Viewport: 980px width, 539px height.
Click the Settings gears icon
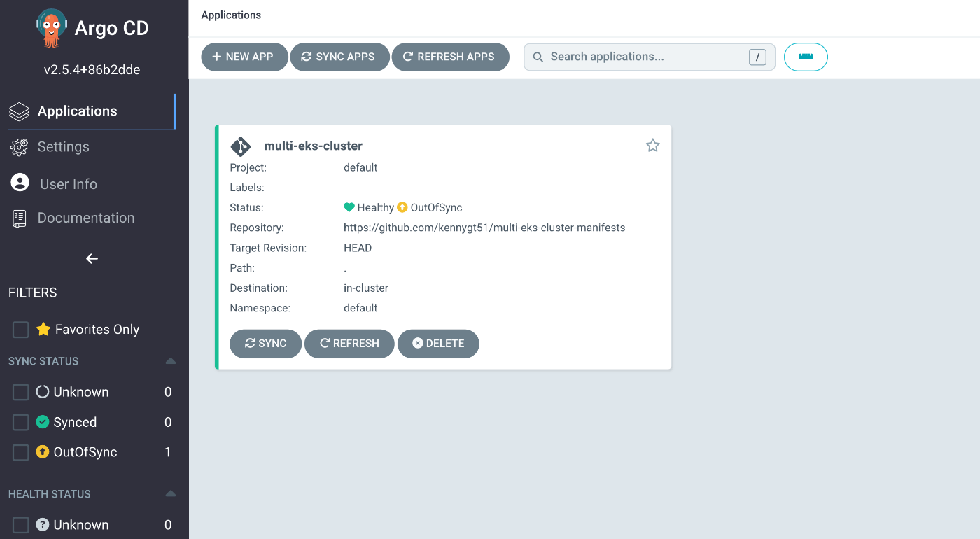tap(19, 147)
